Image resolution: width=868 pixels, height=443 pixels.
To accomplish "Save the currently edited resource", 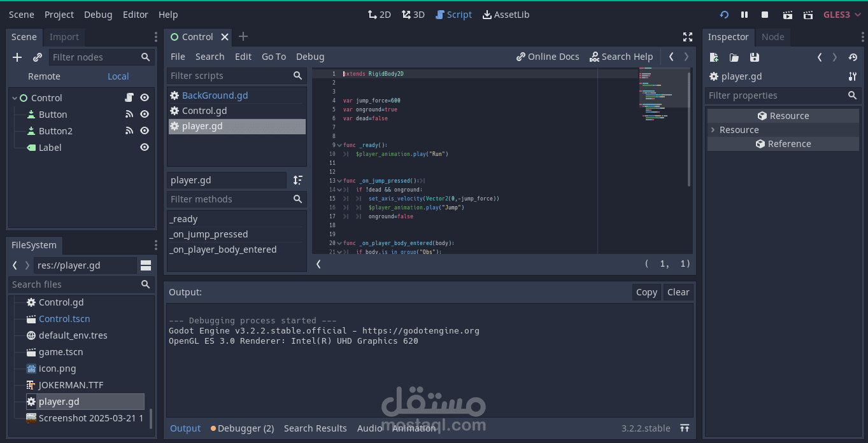I will click(x=755, y=57).
